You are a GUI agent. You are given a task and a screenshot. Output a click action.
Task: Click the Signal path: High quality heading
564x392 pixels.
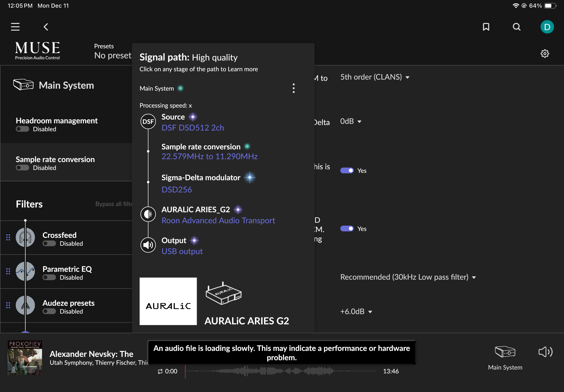click(189, 57)
